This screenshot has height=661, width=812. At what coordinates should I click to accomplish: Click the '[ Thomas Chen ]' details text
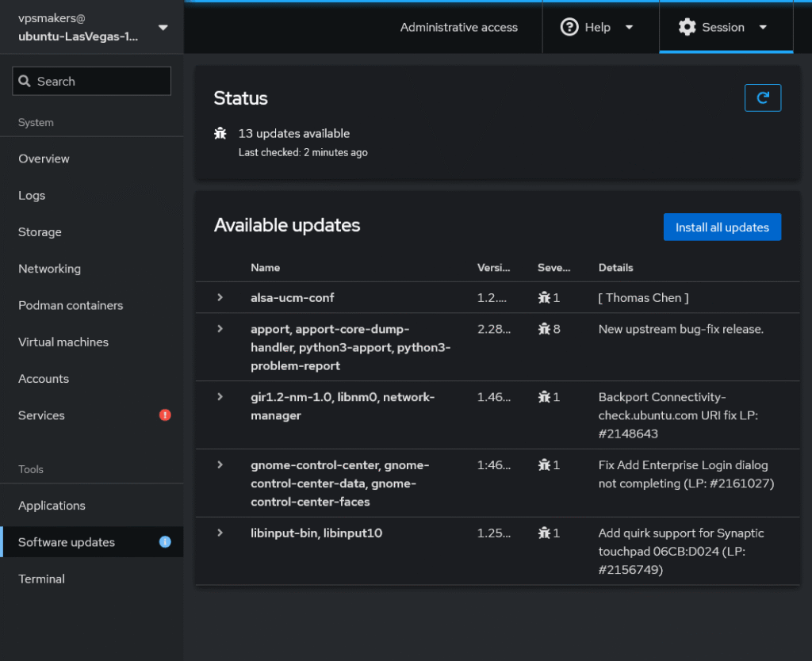[x=643, y=298]
